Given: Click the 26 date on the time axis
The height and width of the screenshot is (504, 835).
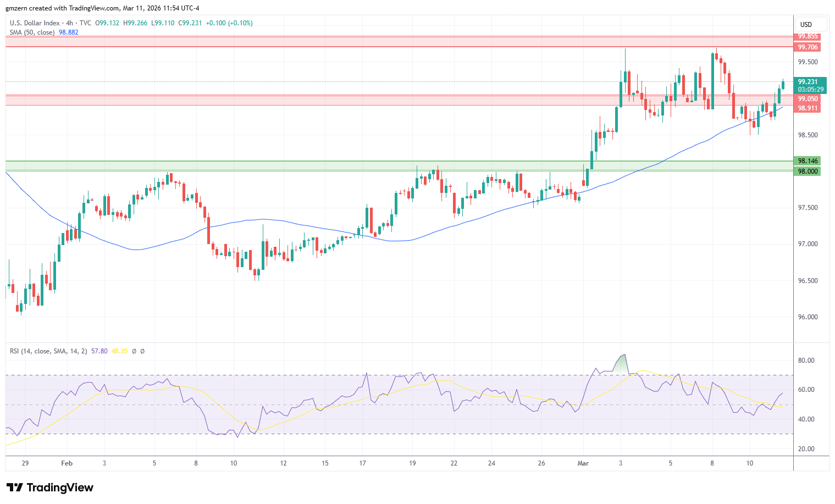Looking at the screenshot, I should [x=541, y=463].
